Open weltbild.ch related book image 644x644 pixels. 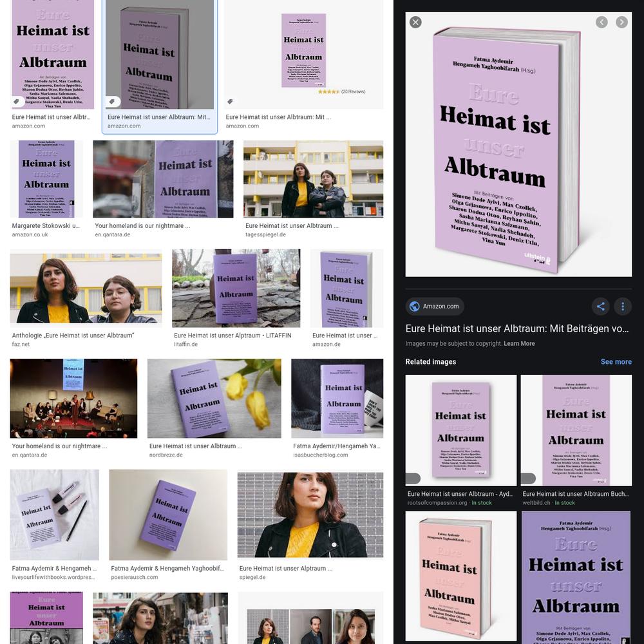pyautogui.click(x=576, y=430)
